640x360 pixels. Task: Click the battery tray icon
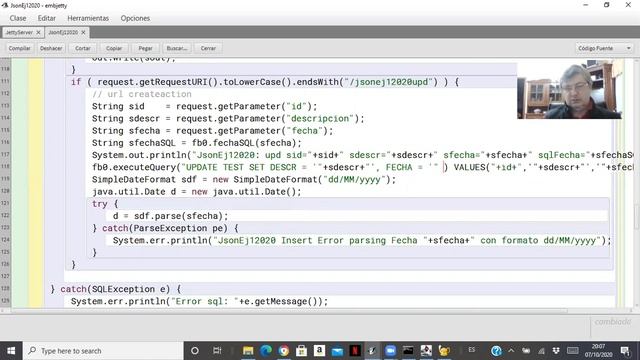[x=526, y=351]
